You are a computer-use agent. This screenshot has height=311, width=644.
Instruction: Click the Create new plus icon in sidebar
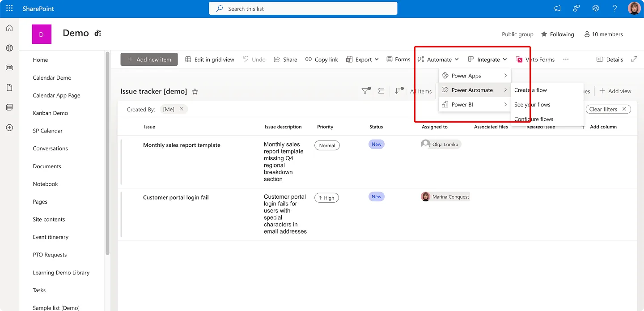tap(9, 127)
